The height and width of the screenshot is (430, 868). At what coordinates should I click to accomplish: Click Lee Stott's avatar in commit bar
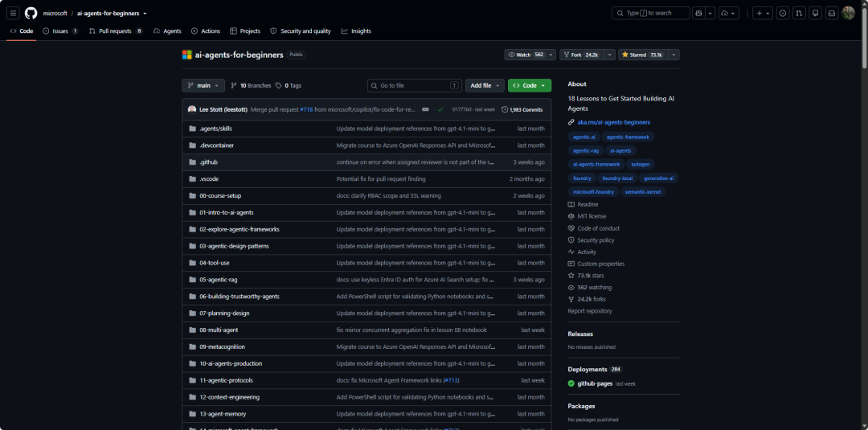pos(192,109)
